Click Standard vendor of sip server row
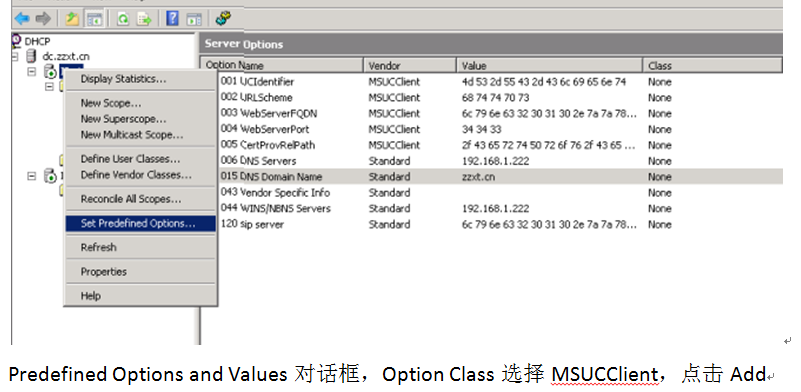This screenshot has height=392, width=801. click(x=389, y=224)
